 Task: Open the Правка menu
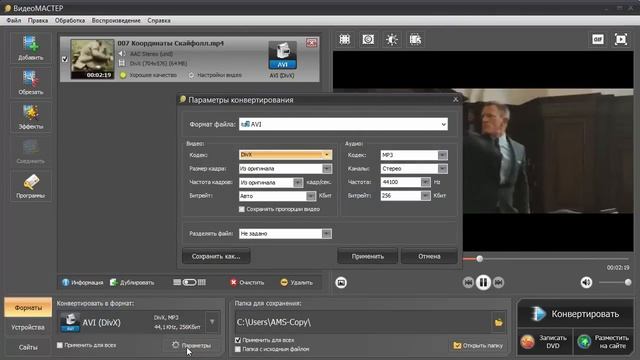click(x=38, y=20)
